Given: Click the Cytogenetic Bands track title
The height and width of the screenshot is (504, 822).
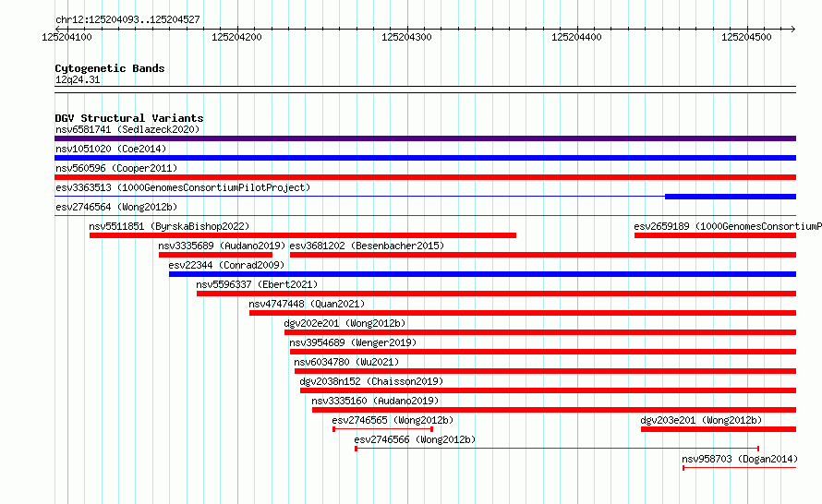Looking at the screenshot, I should pyautogui.click(x=110, y=68).
